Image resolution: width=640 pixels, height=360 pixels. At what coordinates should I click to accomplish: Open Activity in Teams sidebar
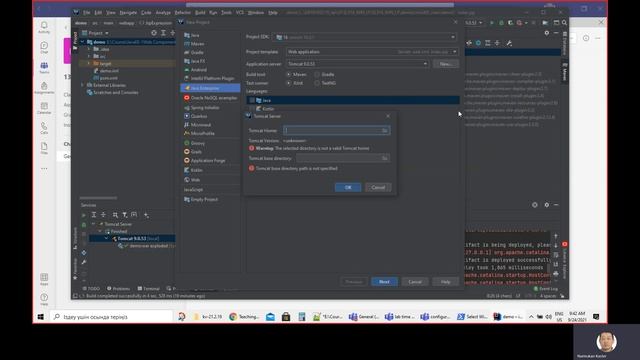click(x=44, y=28)
